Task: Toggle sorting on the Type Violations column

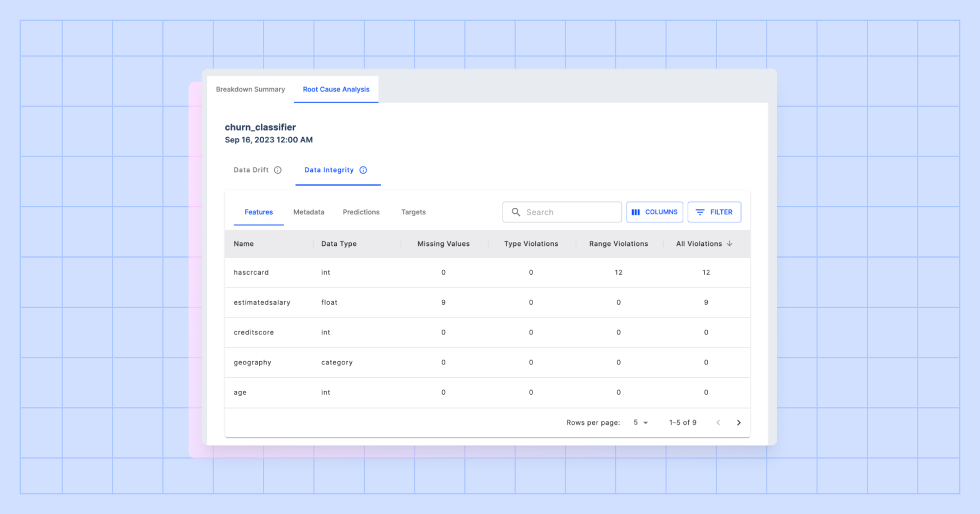Action: click(x=531, y=244)
